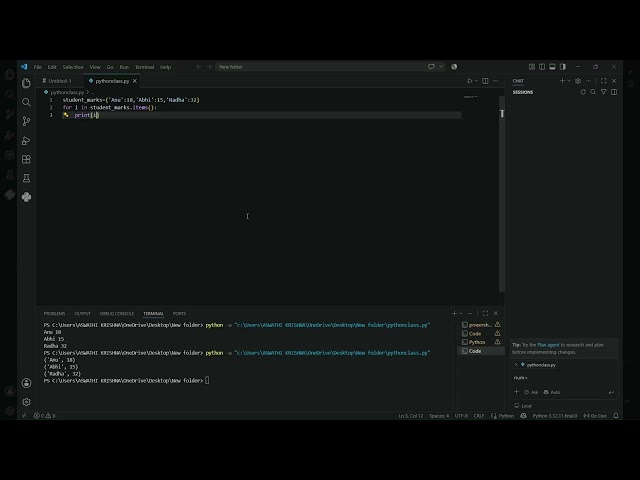
Task: Open notifications bell in status bar
Action: pyautogui.click(x=616, y=416)
